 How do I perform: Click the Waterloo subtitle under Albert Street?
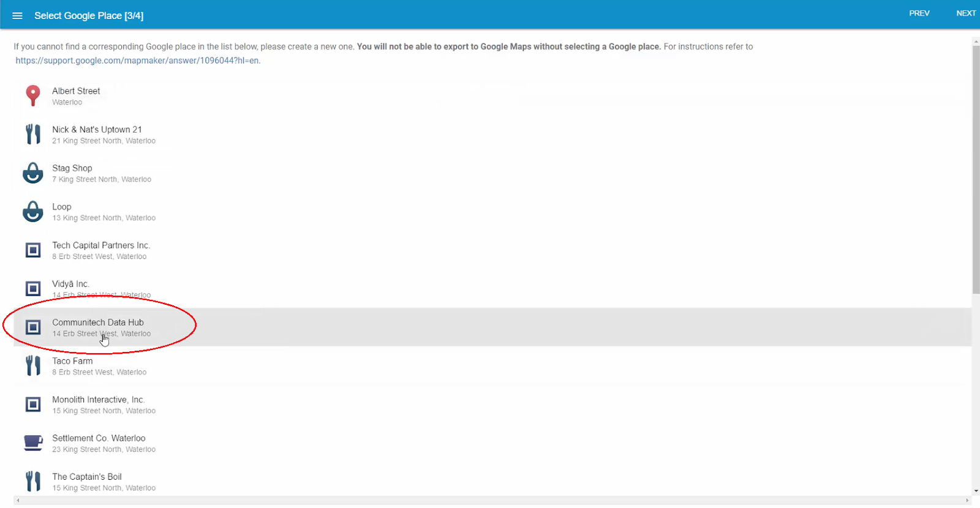click(67, 102)
